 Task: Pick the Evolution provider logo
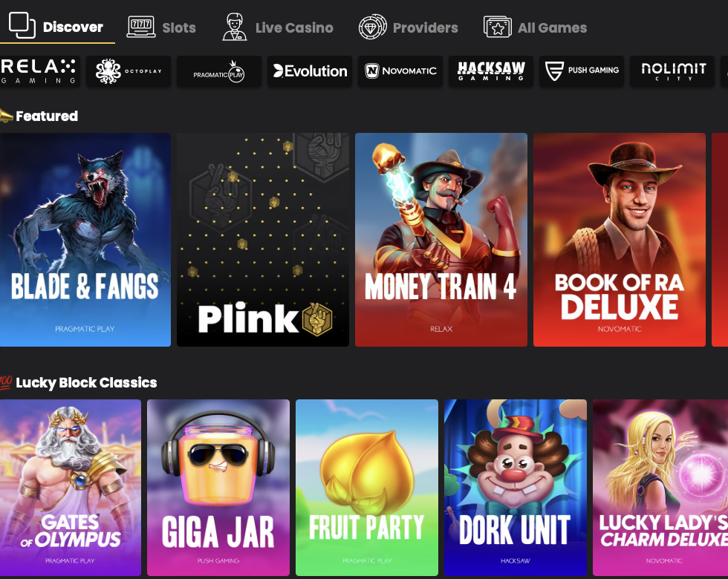tap(310, 71)
